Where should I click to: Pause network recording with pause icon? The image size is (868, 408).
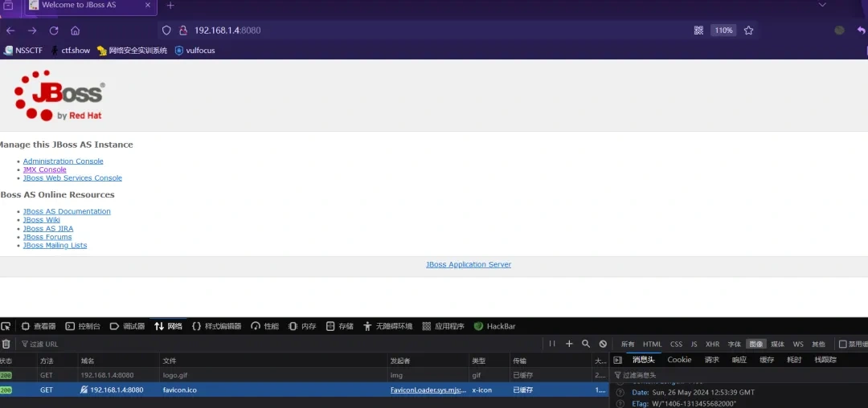552,344
